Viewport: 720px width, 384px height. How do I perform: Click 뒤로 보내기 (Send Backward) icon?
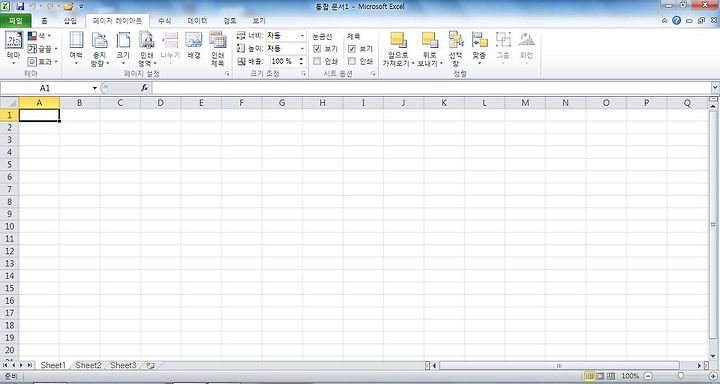point(430,40)
